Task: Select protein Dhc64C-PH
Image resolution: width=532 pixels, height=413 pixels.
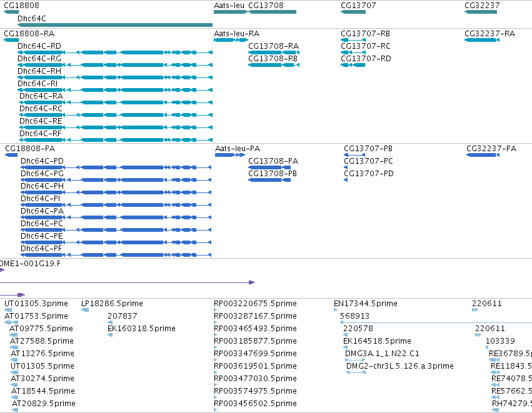Action: (116, 192)
